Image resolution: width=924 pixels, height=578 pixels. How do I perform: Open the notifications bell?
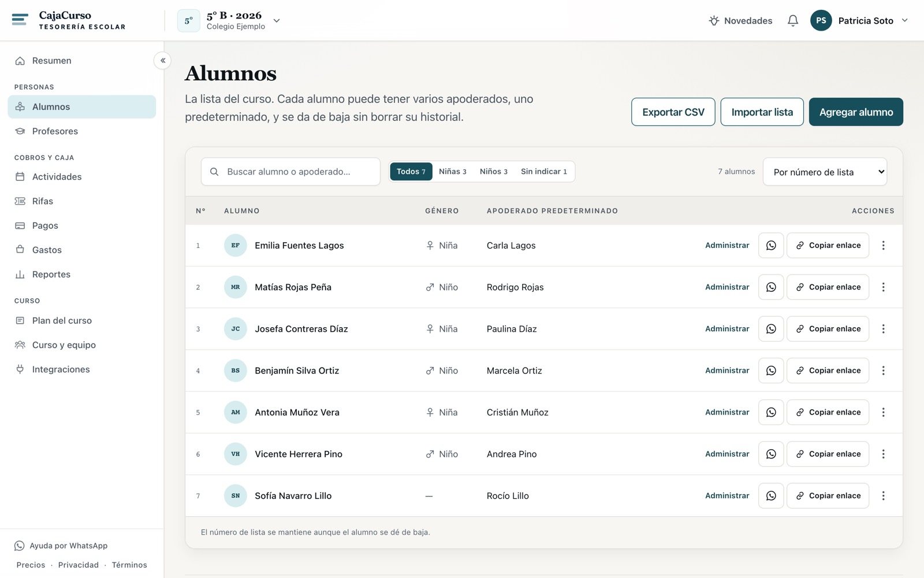click(x=793, y=21)
